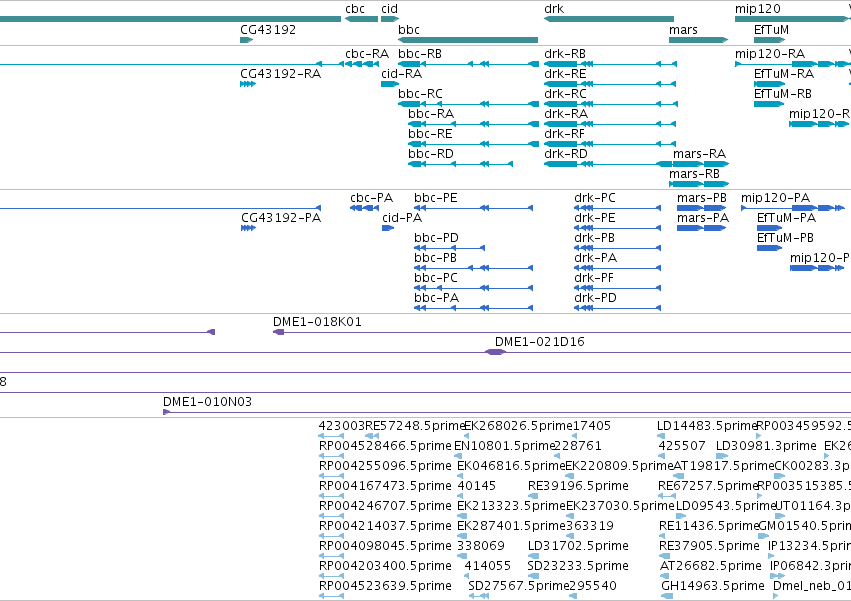Click the CG43192-PA protein label
Screen dimensions: 851x601
point(281,218)
